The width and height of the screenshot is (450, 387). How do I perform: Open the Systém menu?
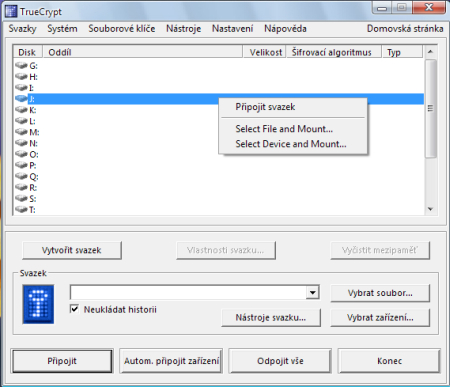(x=62, y=29)
